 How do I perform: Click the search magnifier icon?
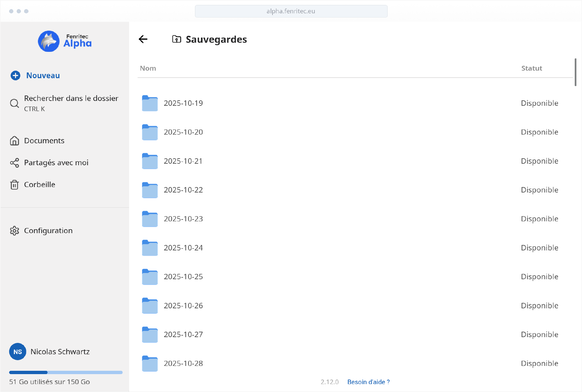[x=15, y=103]
